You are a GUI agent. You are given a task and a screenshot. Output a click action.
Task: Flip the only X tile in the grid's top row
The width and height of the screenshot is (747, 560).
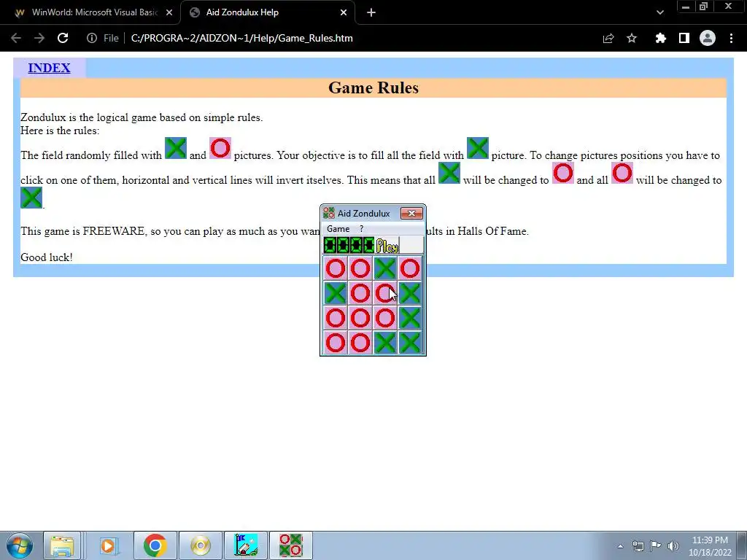coord(385,268)
